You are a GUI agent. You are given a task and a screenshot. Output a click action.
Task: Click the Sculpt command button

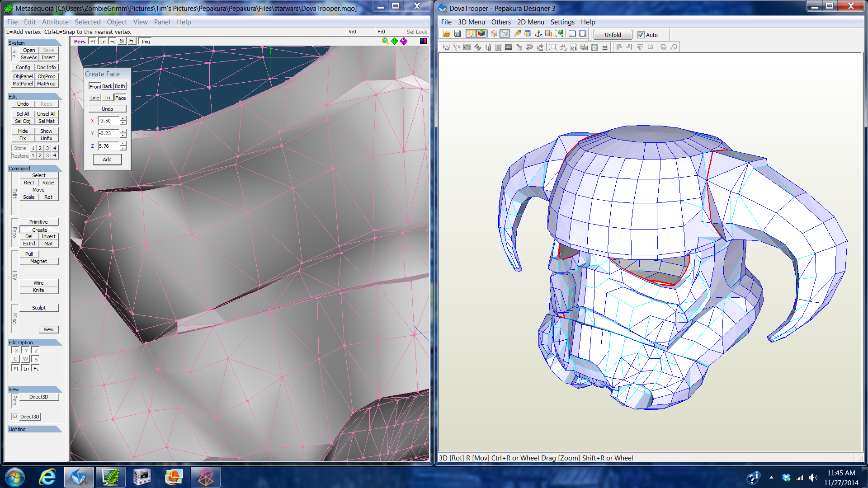coord(38,308)
